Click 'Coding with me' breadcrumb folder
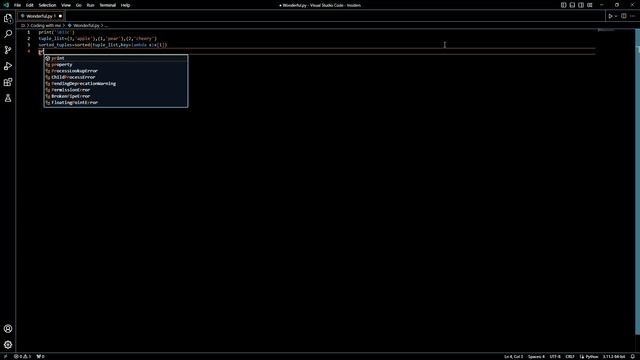The width and height of the screenshot is (640, 360). 46,25
